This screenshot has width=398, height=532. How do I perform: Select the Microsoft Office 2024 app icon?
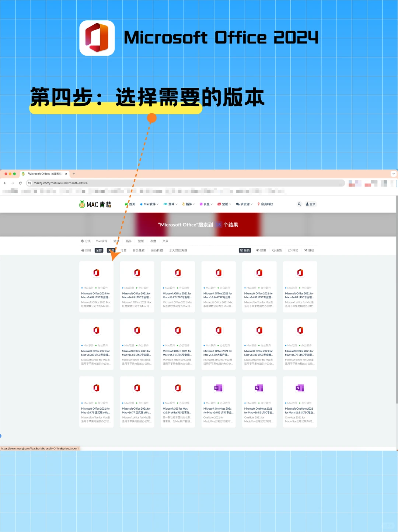point(96,272)
